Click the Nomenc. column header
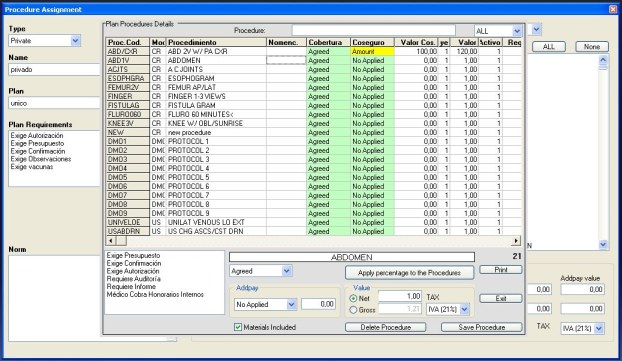Image resolution: width=622 pixels, height=361 pixels. pyautogui.click(x=286, y=42)
